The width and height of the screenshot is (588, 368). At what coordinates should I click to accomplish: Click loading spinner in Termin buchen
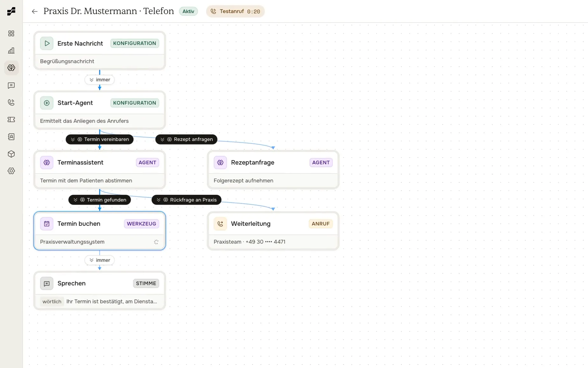point(156,242)
